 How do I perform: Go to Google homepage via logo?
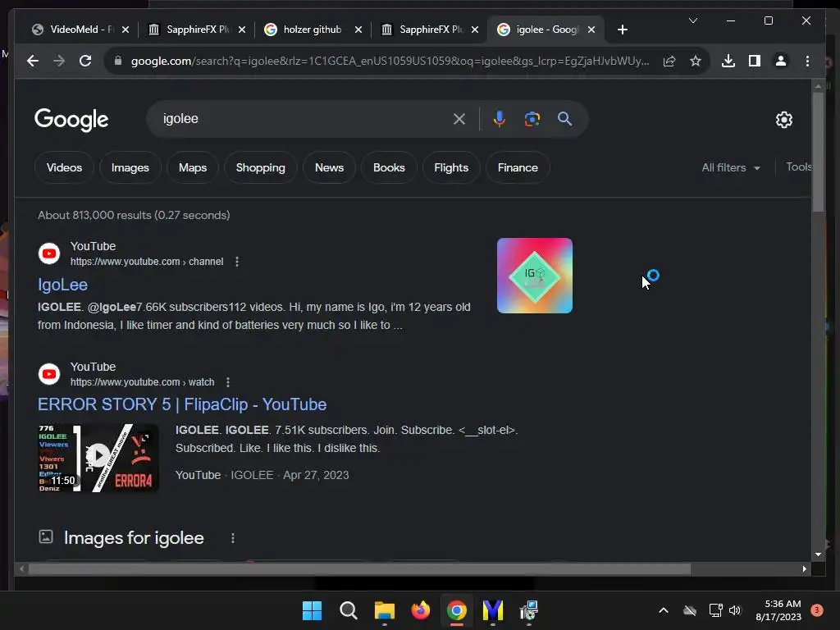[x=71, y=120]
